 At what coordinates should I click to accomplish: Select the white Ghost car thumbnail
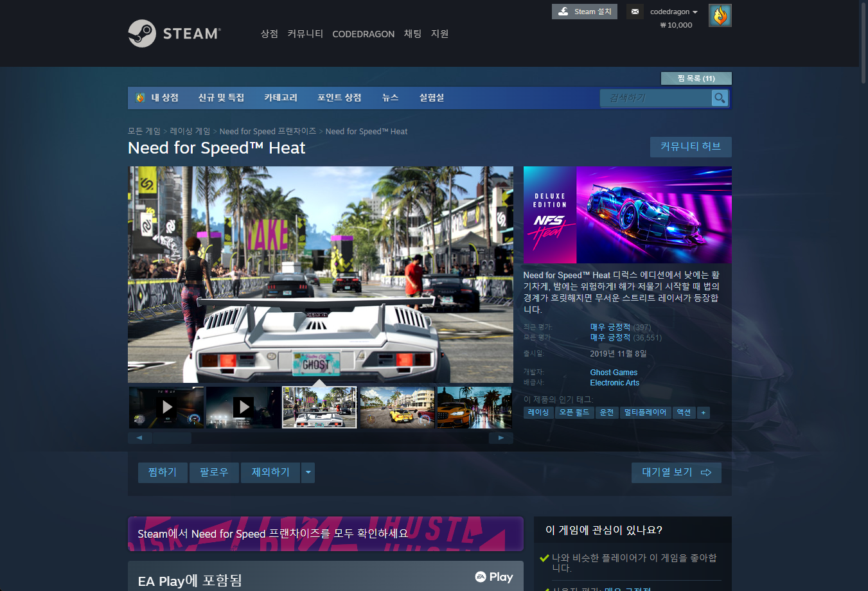coord(319,407)
